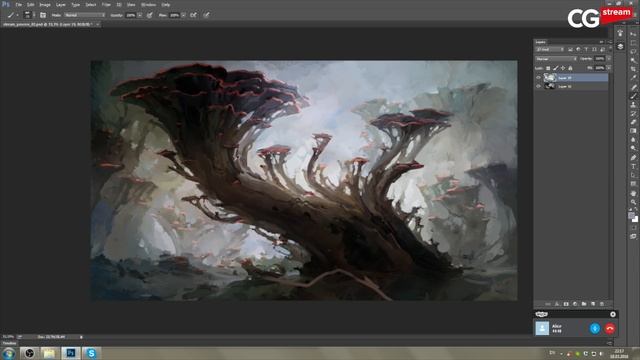Select the Blur tool
Screen dimensions: 640x360
[x=633, y=140]
